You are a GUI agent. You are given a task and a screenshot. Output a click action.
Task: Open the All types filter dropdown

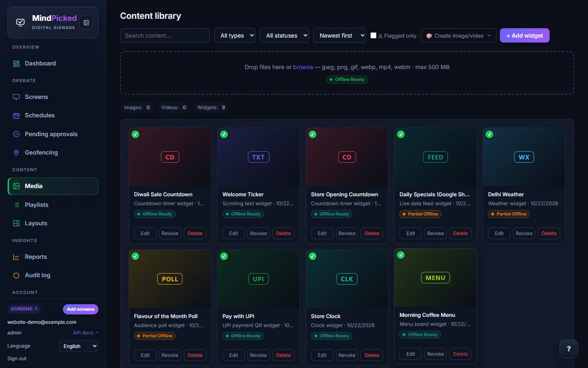pos(235,36)
